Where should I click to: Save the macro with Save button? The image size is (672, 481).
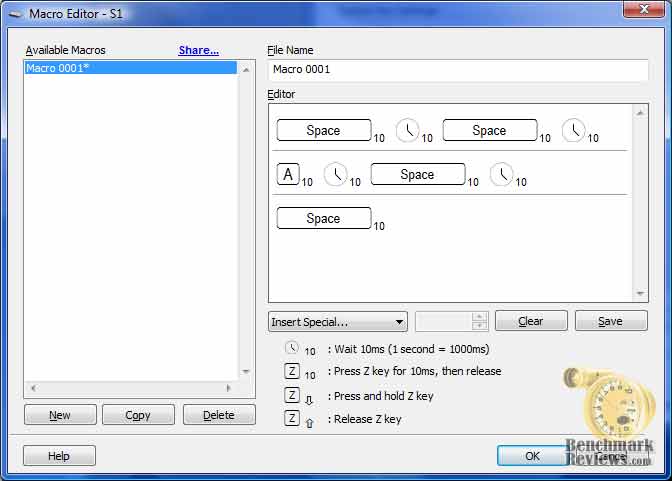611,321
